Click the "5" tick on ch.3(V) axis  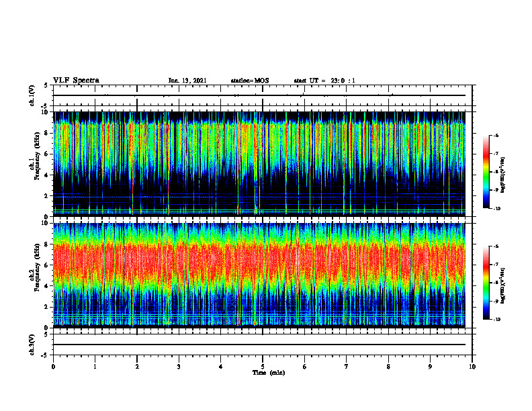point(46,334)
